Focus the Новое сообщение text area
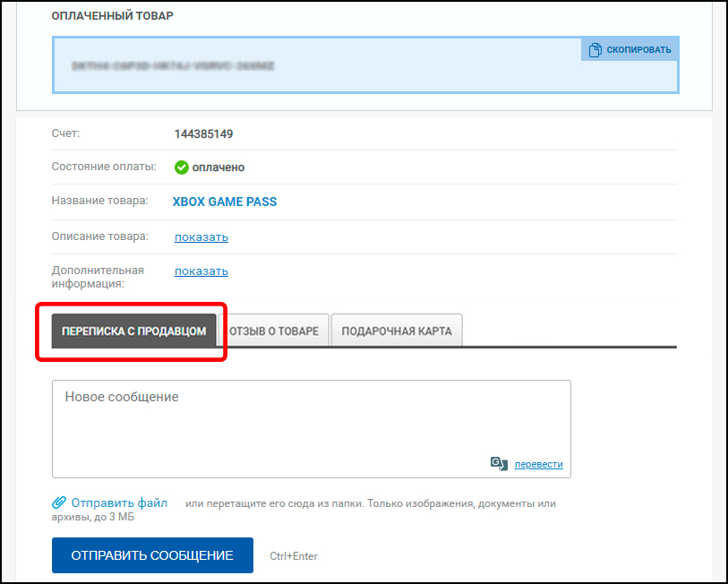 [x=311, y=421]
